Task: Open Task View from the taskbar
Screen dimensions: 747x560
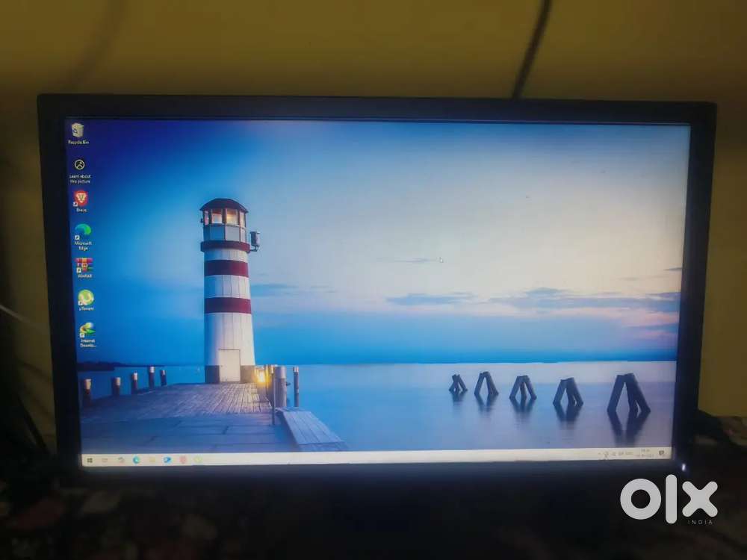Action: coord(121,460)
